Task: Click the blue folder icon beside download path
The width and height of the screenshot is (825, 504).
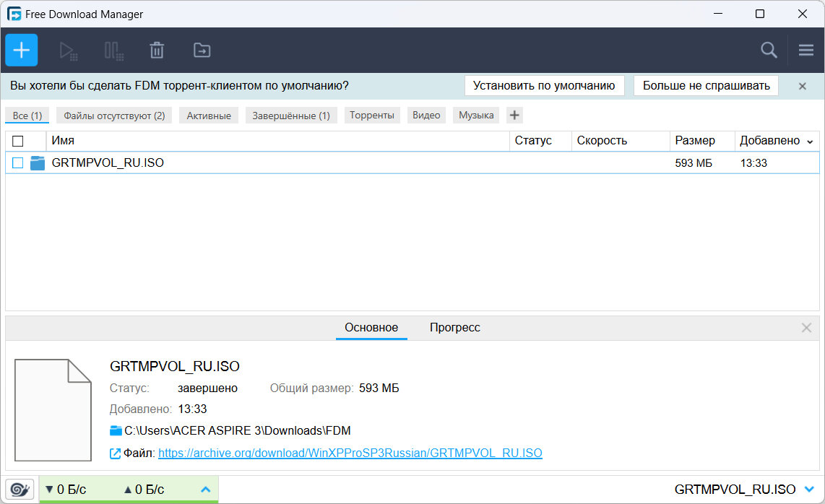Action: click(x=116, y=431)
